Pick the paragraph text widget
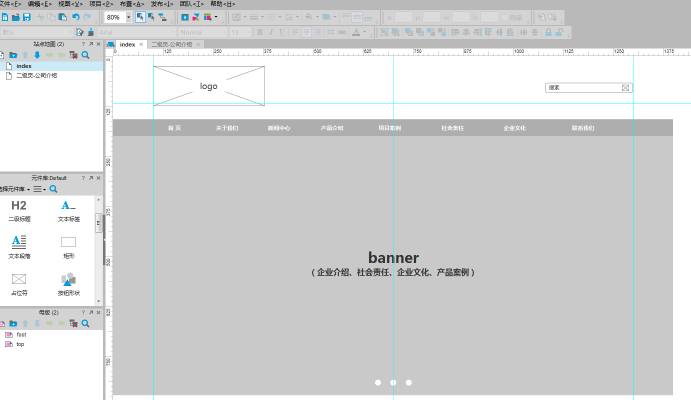The height and width of the screenshot is (400, 691). [x=19, y=247]
